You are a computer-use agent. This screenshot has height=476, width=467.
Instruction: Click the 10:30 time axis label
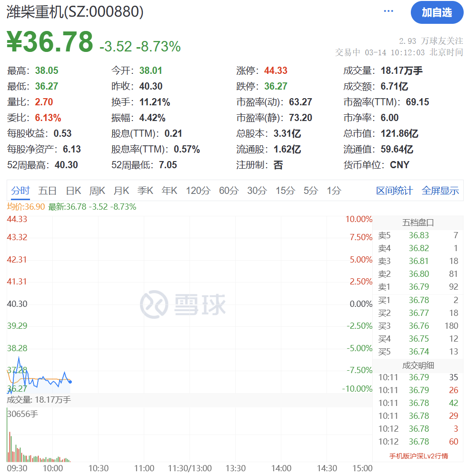98,468
